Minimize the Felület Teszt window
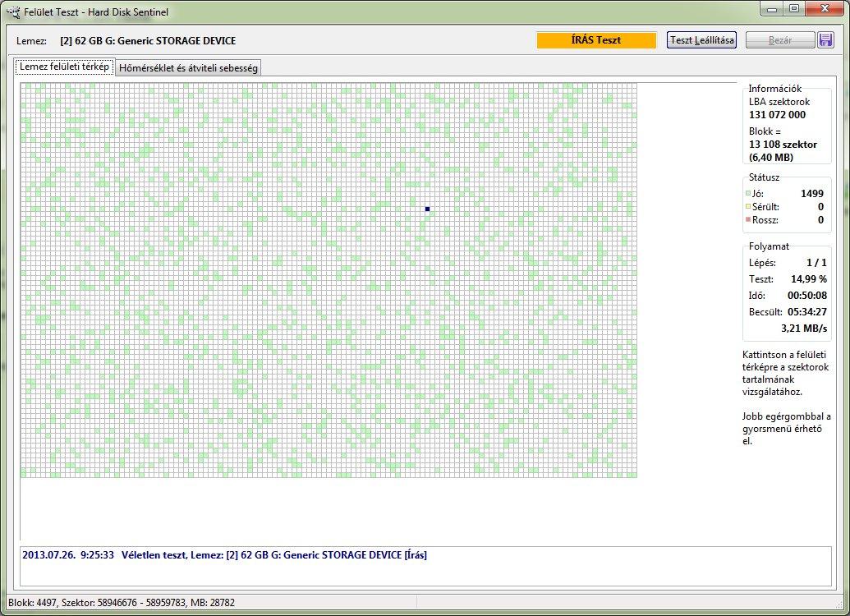This screenshot has height=616, width=850. (x=773, y=9)
